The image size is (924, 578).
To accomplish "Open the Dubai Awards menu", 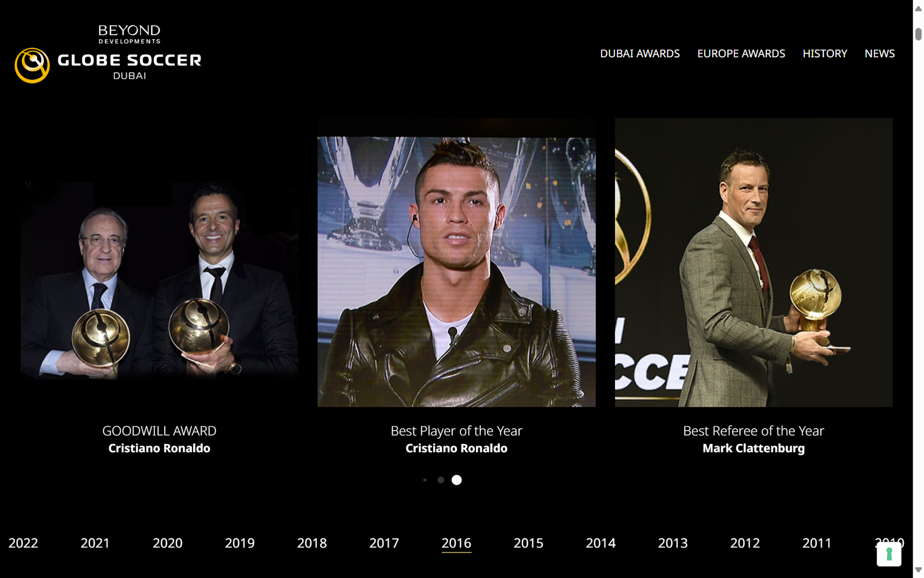I will pos(640,54).
